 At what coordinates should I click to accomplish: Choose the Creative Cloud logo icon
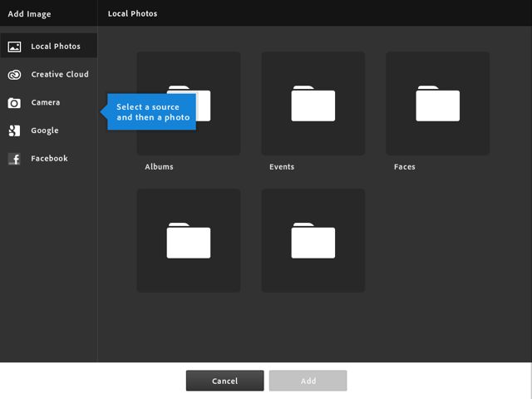[x=14, y=75]
